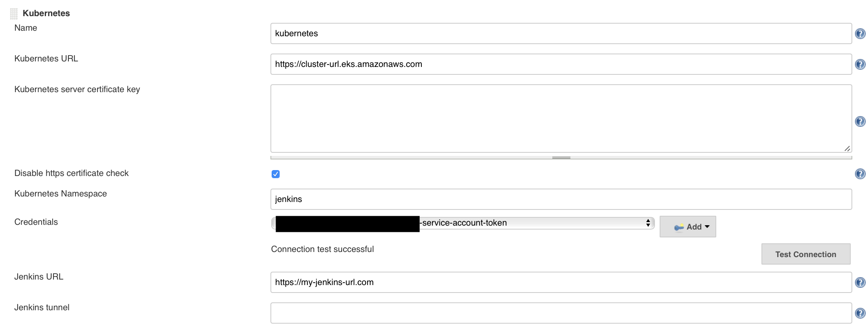Viewport: 868px width, 326px height.
Task: Uncheck Disable https certificate check
Action: click(276, 174)
